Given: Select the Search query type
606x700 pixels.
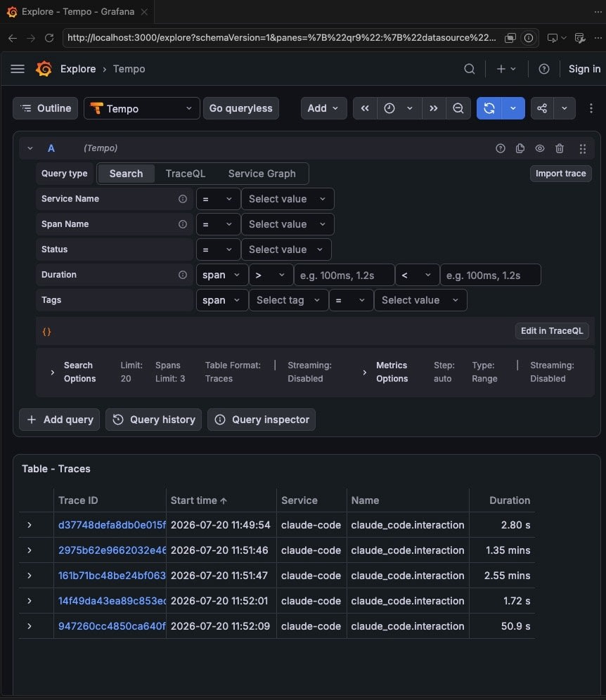Looking at the screenshot, I should click(x=126, y=174).
